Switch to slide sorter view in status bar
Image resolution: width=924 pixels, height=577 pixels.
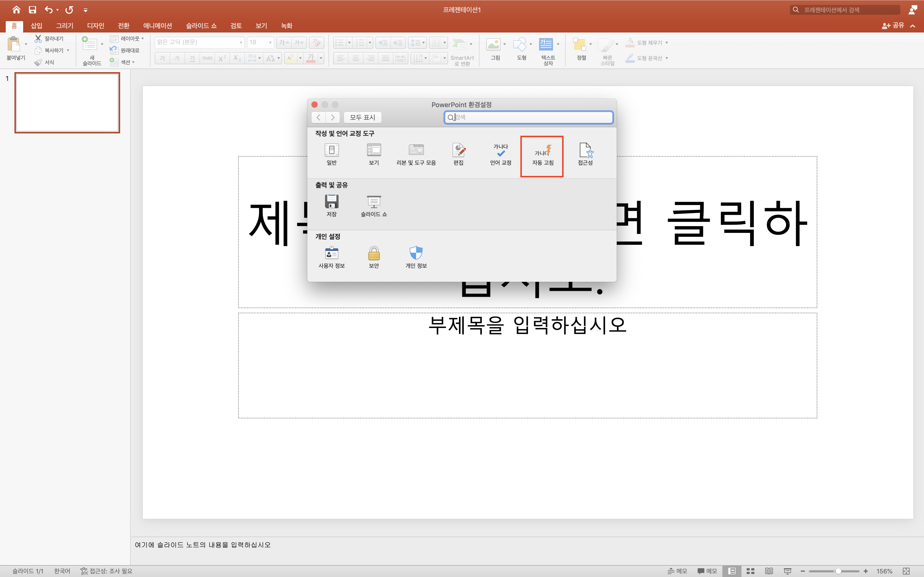coord(750,571)
